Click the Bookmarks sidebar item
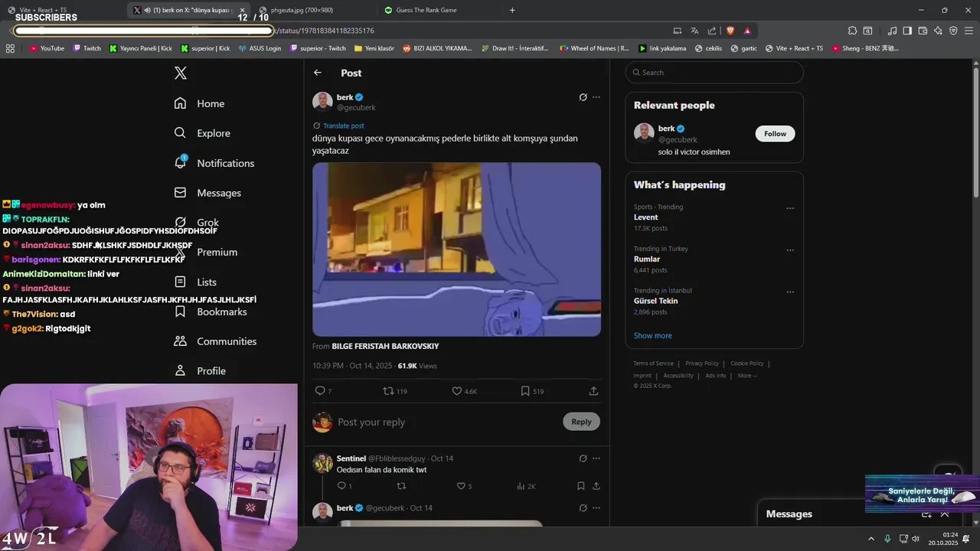The image size is (980, 551). tap(211, 311)
